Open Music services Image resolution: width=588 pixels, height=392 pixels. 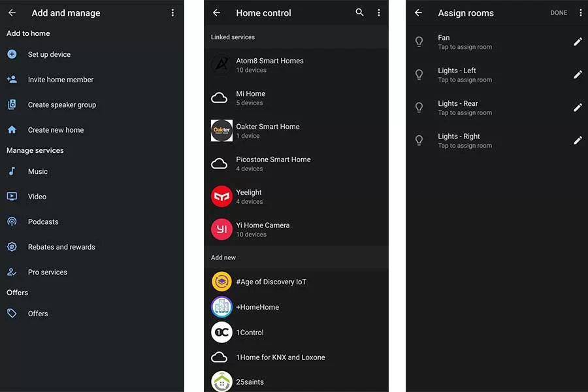click(x=92, y=171)
